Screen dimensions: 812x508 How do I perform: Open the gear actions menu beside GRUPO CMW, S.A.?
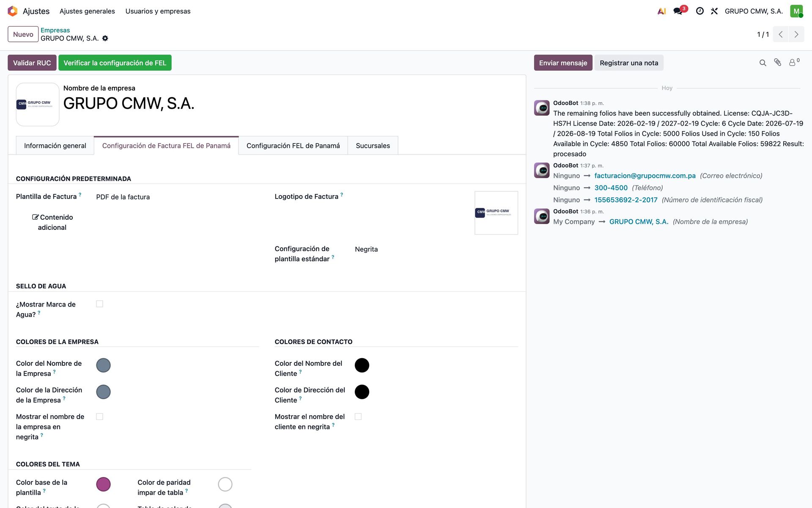(105, 38)
